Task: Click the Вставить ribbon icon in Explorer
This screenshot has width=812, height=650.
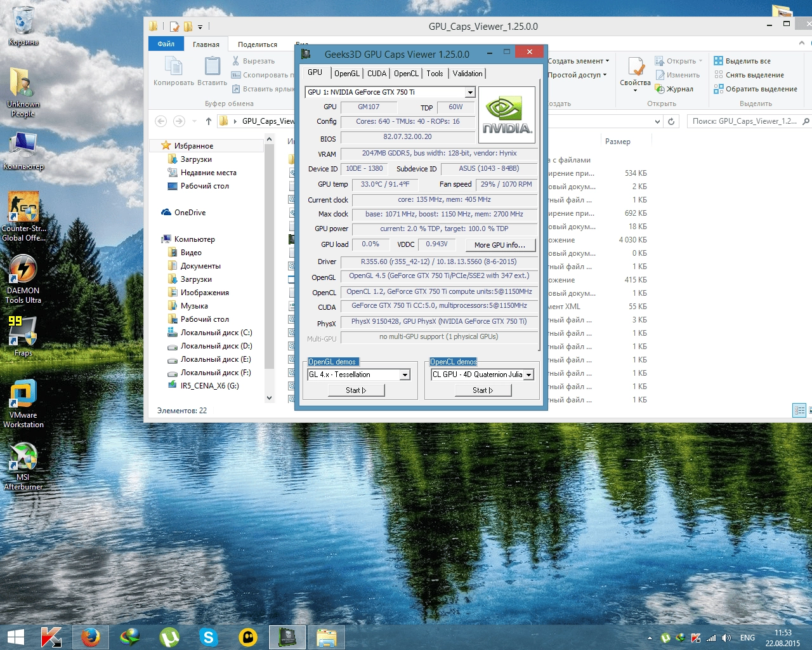Action: 212,71
